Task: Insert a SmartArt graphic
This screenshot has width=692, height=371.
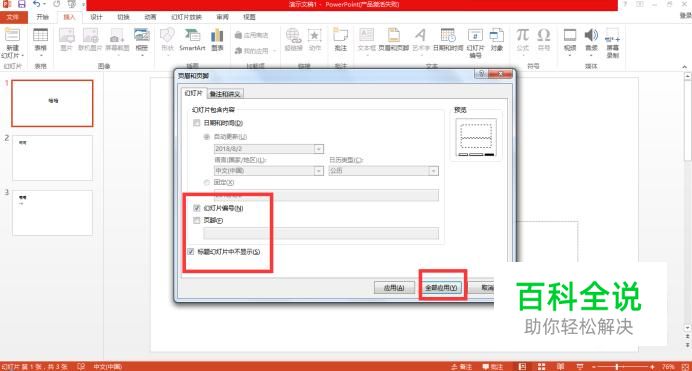Action: pyautogui.click(x=192, y=35)
